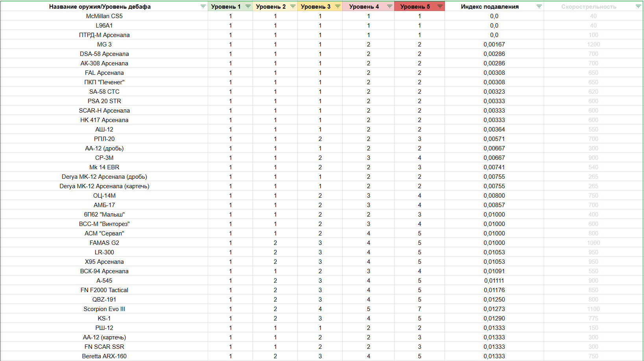The image size is (644, 361).
Task: Select the X95 Арсенала cell
Action: coord(104,262)
